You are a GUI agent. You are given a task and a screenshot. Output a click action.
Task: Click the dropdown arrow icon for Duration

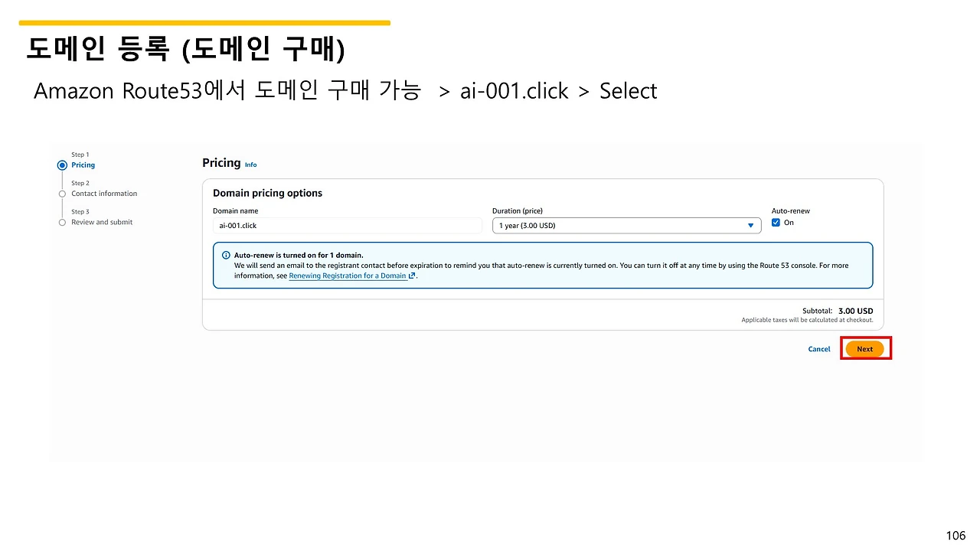(750, 225)
